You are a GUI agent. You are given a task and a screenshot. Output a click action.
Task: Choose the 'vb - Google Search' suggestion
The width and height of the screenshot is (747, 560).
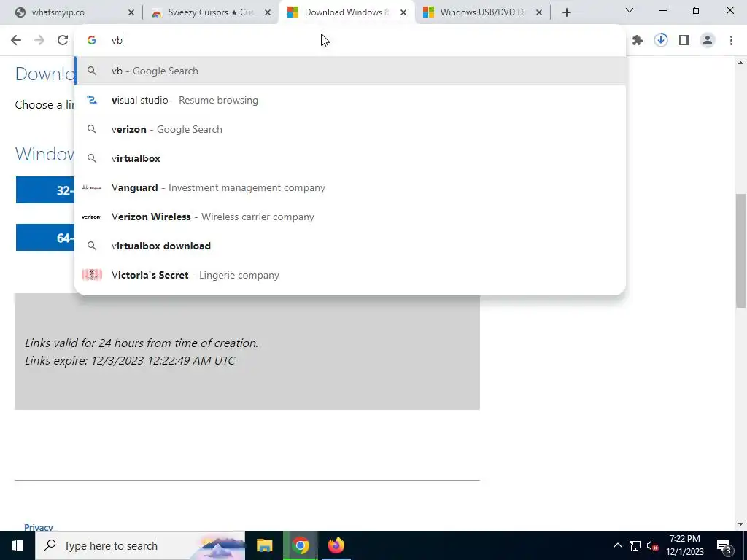coord(350,71)
